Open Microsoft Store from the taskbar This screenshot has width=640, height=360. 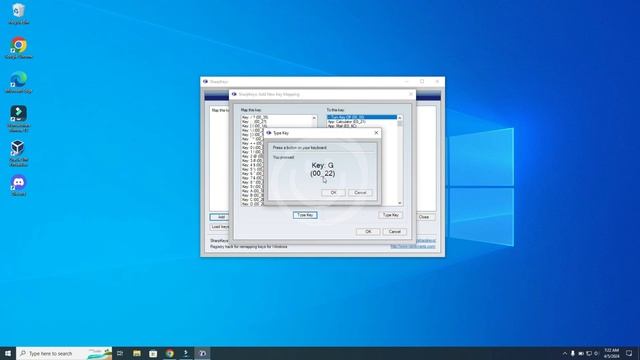click(153, 353)
